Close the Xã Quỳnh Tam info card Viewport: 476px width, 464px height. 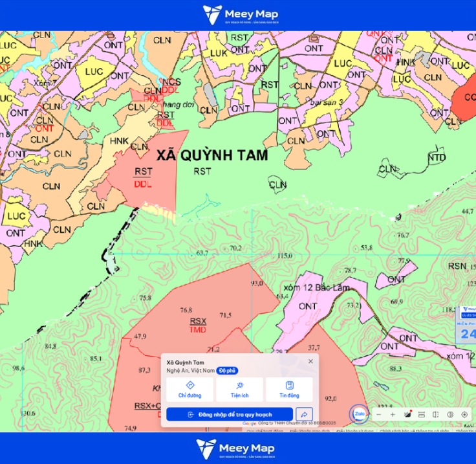point(310,361)
